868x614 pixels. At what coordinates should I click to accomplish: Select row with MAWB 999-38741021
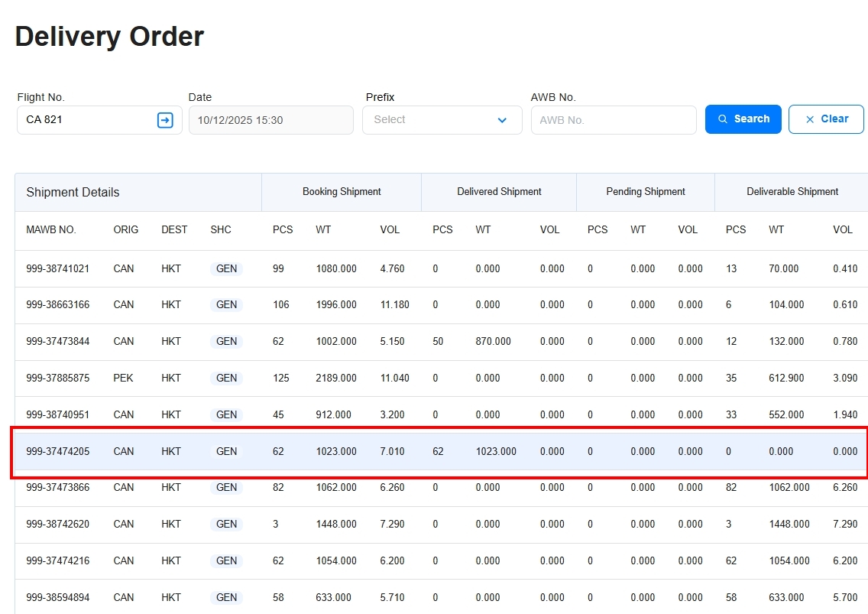[x=58, y=268]
